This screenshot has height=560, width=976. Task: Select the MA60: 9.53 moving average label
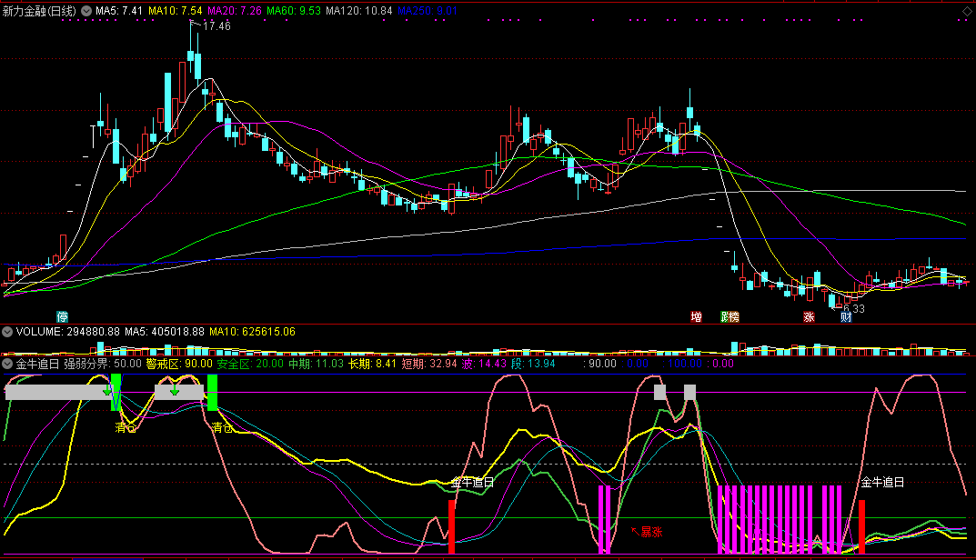tap(294, 11)
